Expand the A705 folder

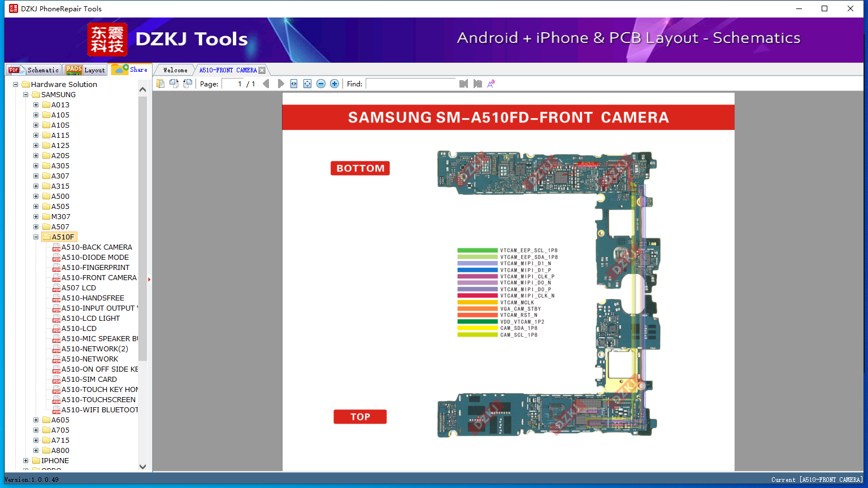click(36, 430)
